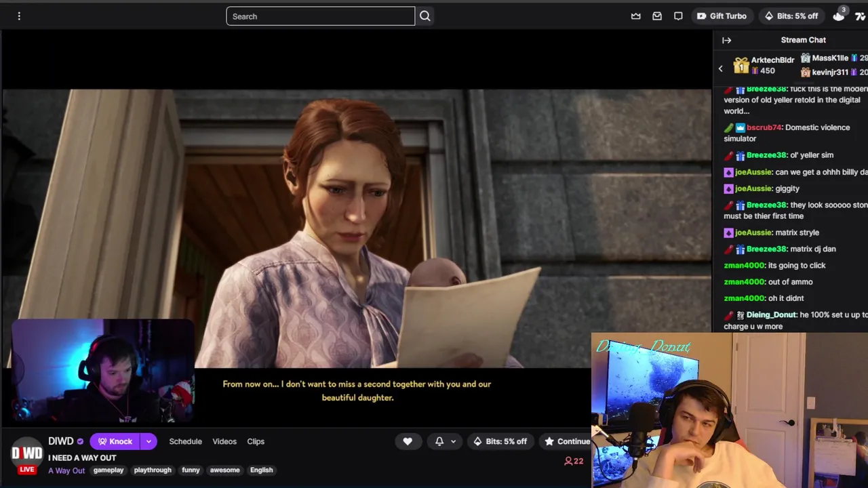The width and height of the screenshot is (868, 488).
Task: Click the streamer facecam in the video
Action: [103, 371]
